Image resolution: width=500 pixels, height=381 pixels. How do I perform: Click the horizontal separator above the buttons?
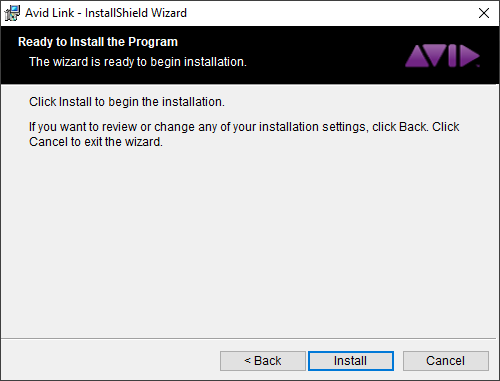tap(248, 339)
